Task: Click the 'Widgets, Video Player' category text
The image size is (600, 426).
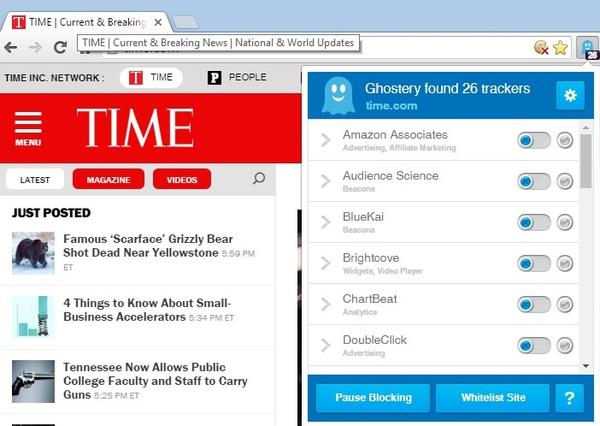Action: pos(383,271)
